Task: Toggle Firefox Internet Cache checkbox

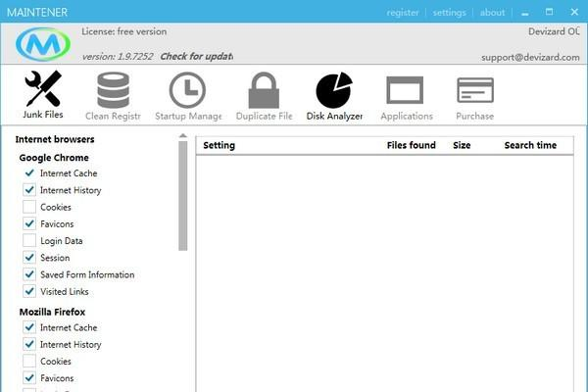Action: tap(29, 327)
